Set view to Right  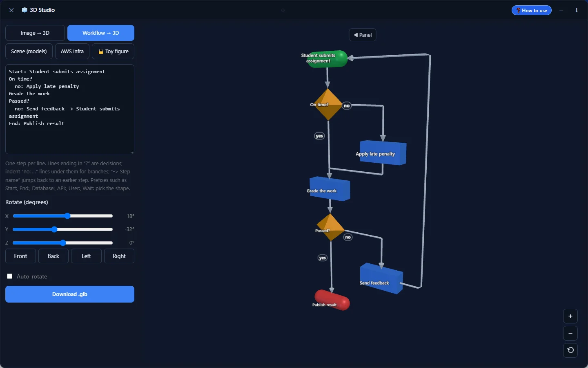(119, 256)
